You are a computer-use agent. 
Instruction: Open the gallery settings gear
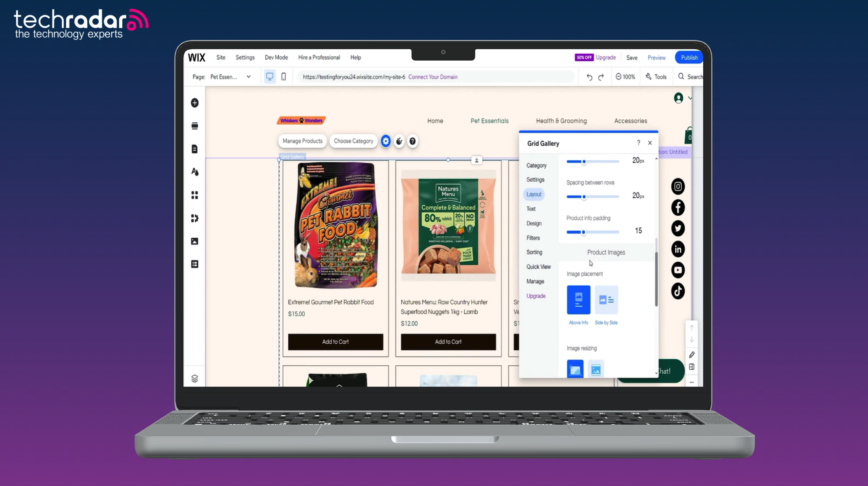tap(385, 141)
